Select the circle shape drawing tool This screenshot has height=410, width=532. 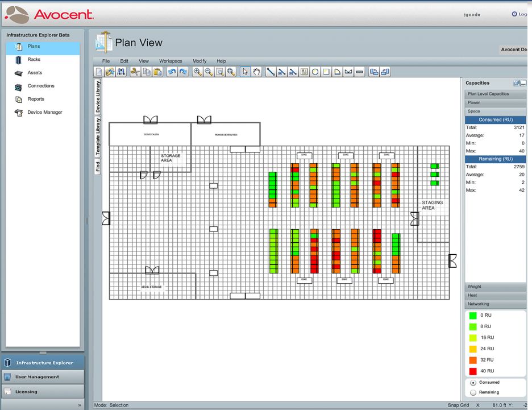[314, 72]
